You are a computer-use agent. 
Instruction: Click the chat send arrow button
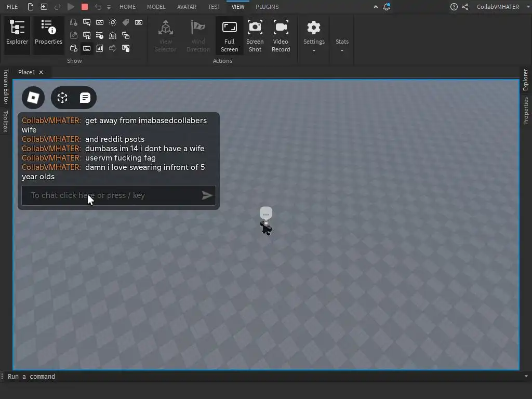click(x=207, y=195)
